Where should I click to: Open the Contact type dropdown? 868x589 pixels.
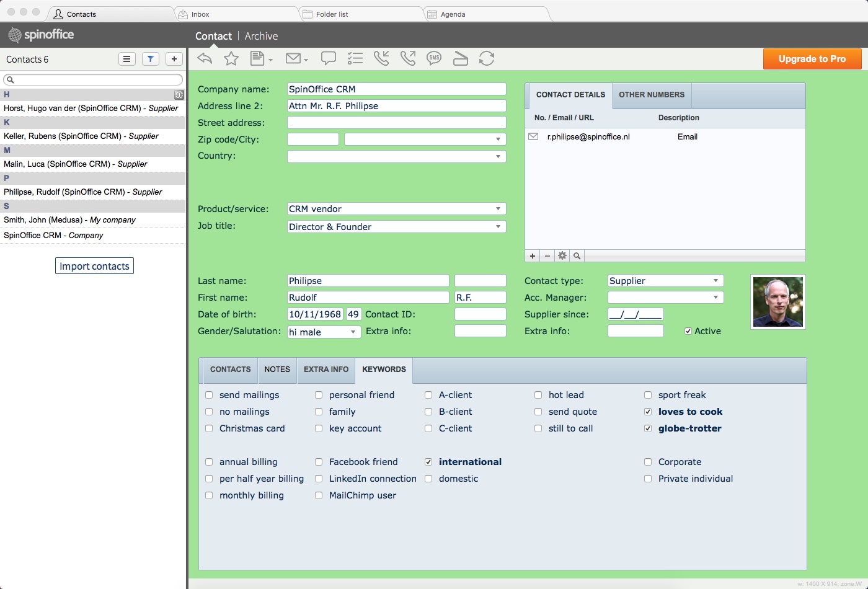tap(715, 281)
